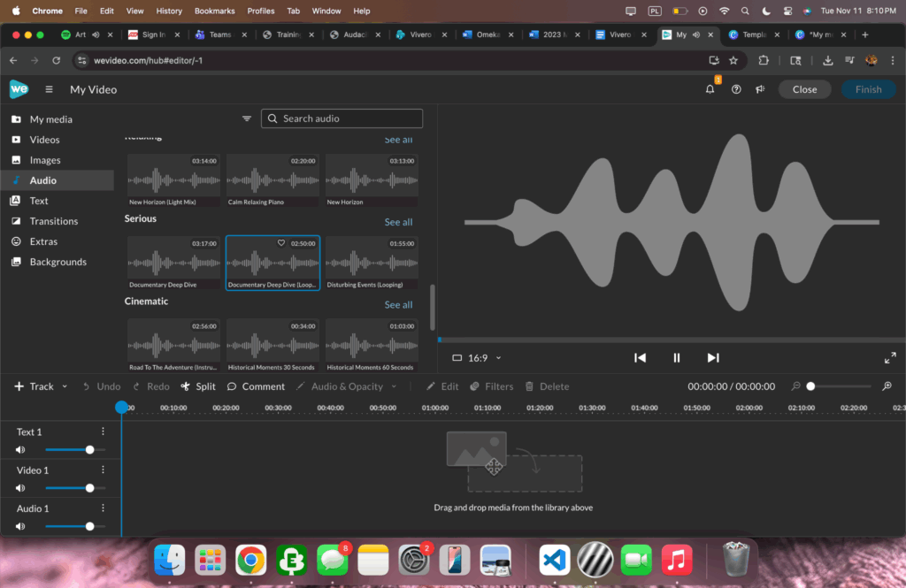906x588 pixels.
Task: Select Road To The Adventure clip
Action: point(173,345)
